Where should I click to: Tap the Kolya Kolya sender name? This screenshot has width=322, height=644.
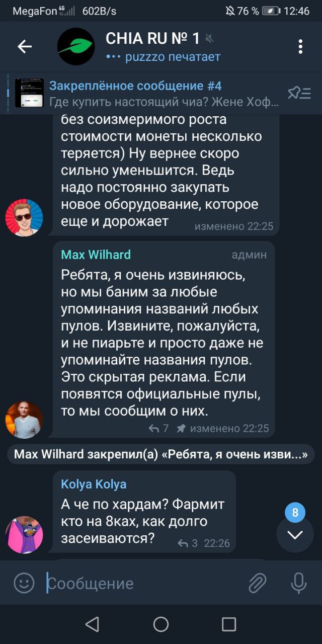(x=94, y=484)
